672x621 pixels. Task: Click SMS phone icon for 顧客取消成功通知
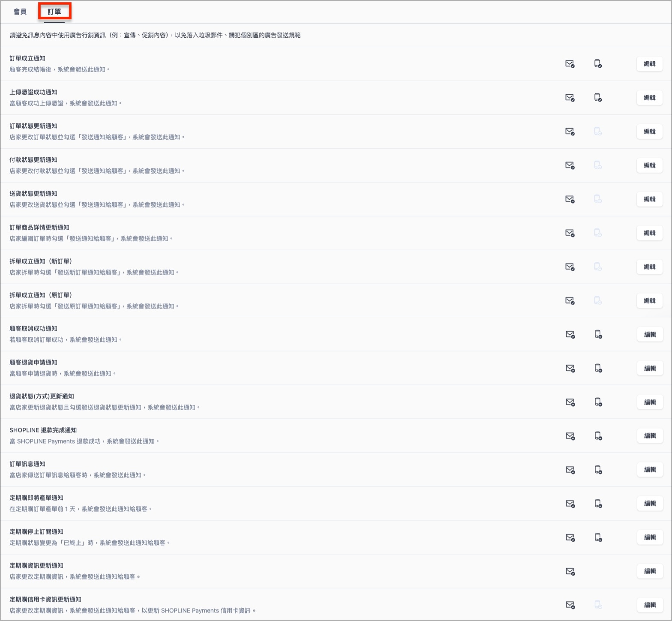tap(598, 335)
